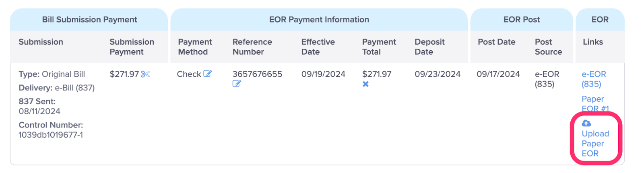
Task: Click the scissors icon beside $271.97 submission payment
Action: (145, 74)
